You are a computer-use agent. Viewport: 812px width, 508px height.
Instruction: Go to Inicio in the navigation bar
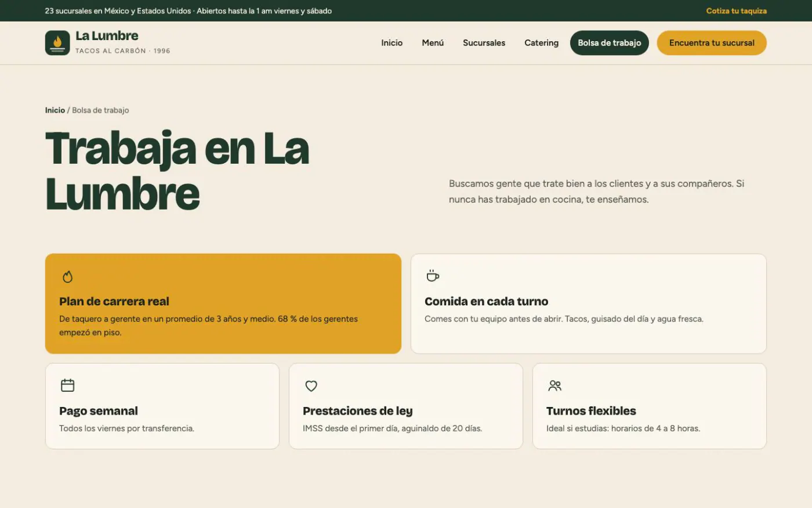(392, 43)
